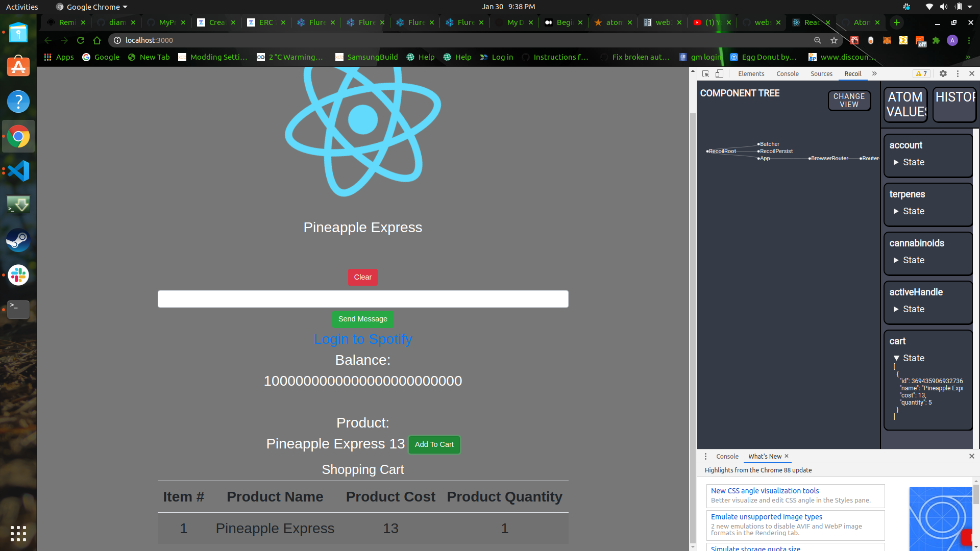Open Emulate unsupported image types link
This screenshot has height=551, width=980.
pyautogui.click(x=766, y=516)
